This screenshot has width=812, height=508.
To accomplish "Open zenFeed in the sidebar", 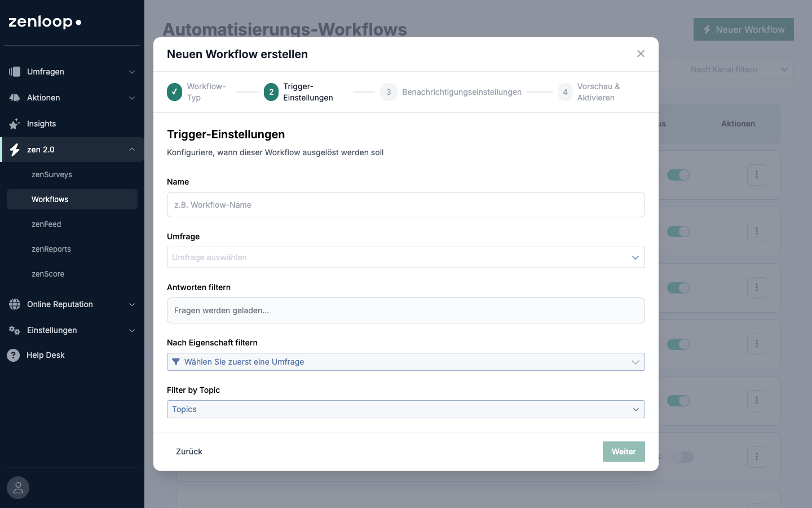I will pyautogui.click(x=46, y=224).
